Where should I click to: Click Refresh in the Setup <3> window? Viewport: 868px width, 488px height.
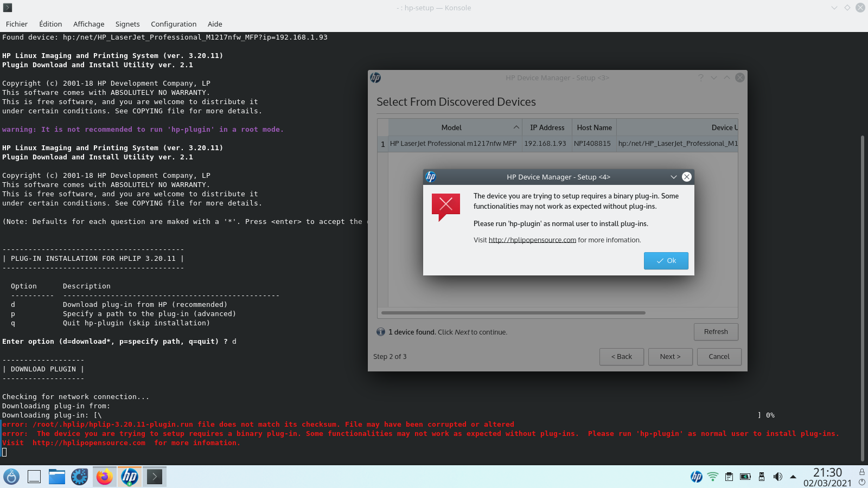(716, 332)
